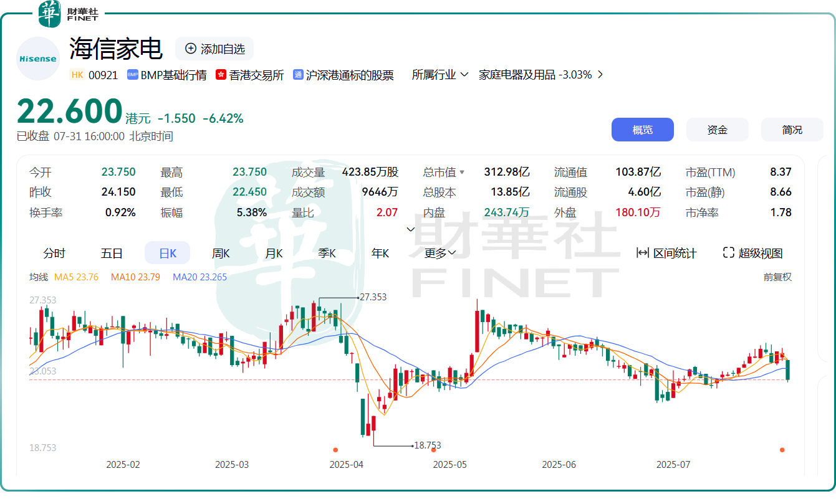836x504 pixels.
Task: Click the 香港交易所 red exchange icon
Action: [221, 75]
